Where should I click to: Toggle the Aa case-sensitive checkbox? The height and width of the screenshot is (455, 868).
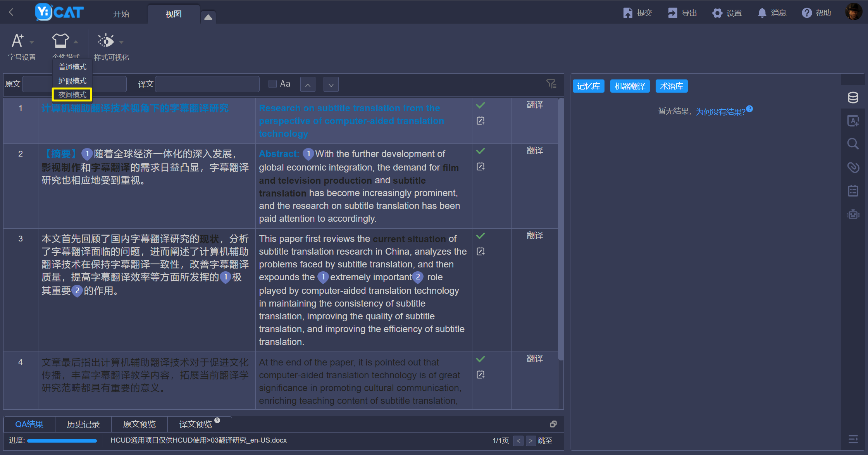(x=272, y=84)
